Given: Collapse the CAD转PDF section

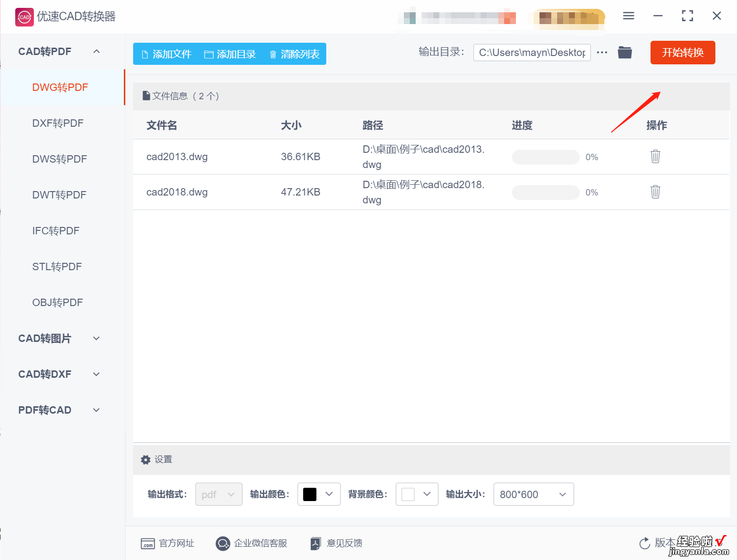Looking at the screenshot, I should coord(96,52).
